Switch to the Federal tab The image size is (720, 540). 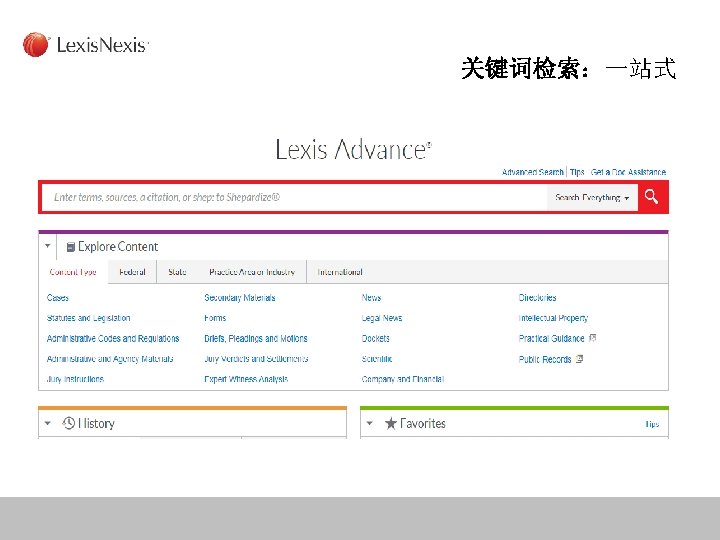click(132, 272)
